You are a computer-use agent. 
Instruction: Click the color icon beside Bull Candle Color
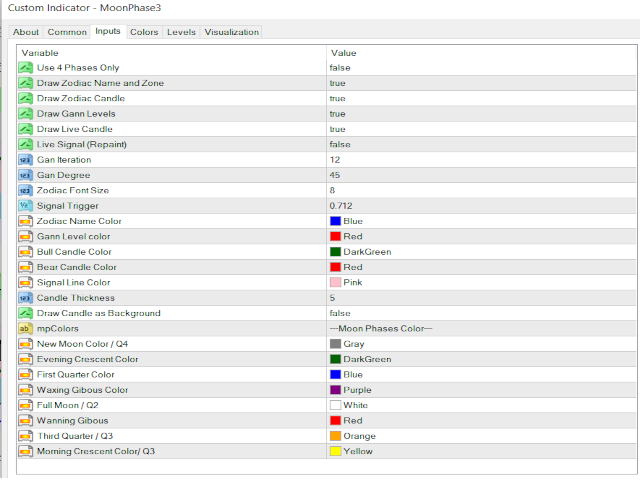[25, 252]
